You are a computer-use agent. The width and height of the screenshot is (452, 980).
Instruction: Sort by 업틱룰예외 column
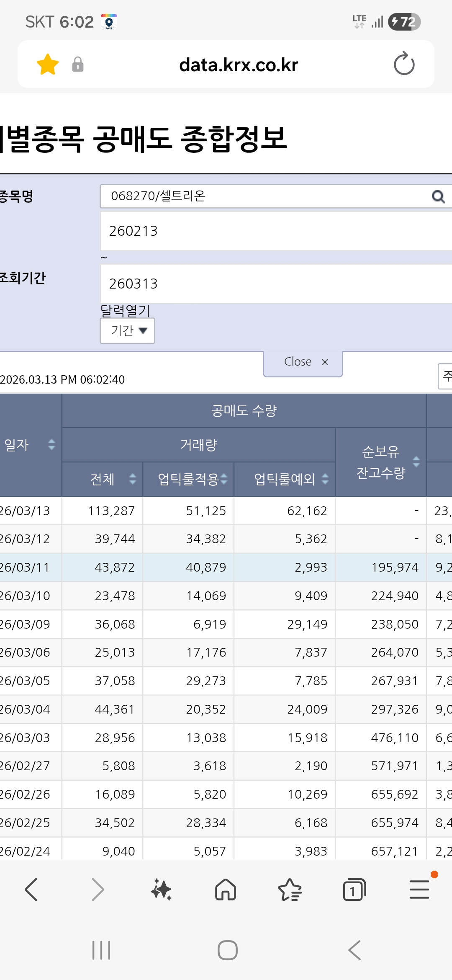coord(325,479)
